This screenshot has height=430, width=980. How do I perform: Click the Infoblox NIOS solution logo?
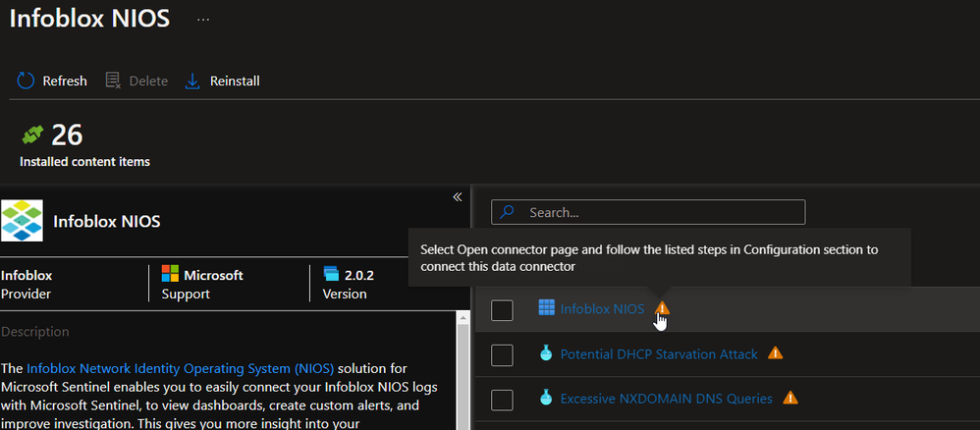[22, 221]
